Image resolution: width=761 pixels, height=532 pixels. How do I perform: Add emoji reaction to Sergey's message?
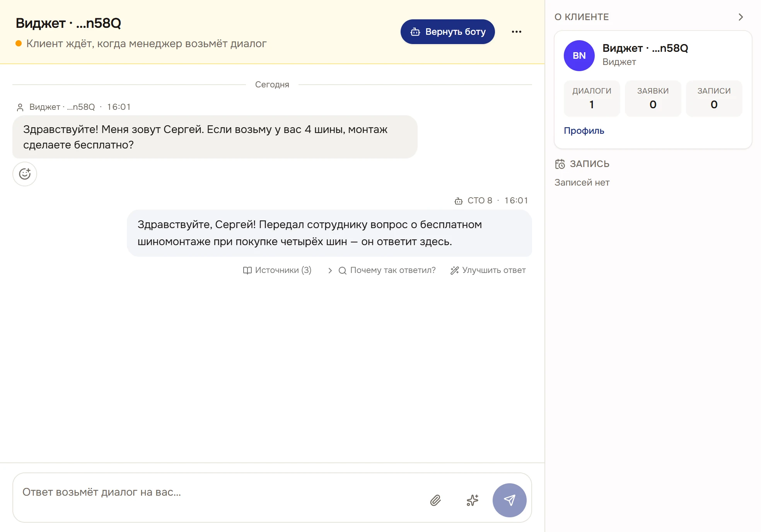click(x=25, y=174)
